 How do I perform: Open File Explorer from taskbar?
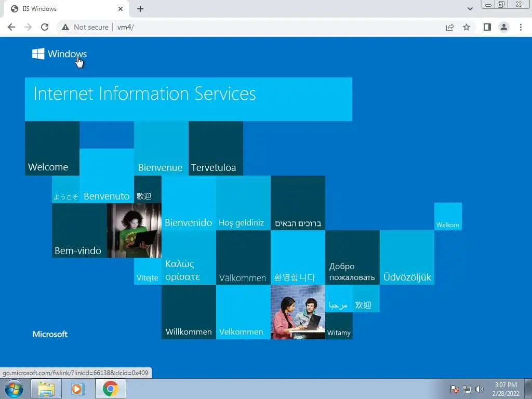click(x=46, y=389)
